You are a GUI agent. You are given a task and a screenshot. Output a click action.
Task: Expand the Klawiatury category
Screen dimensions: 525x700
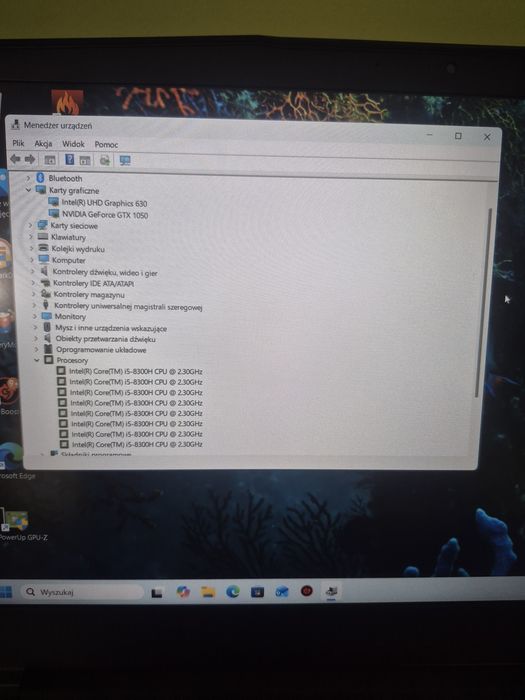pos(31,237)
